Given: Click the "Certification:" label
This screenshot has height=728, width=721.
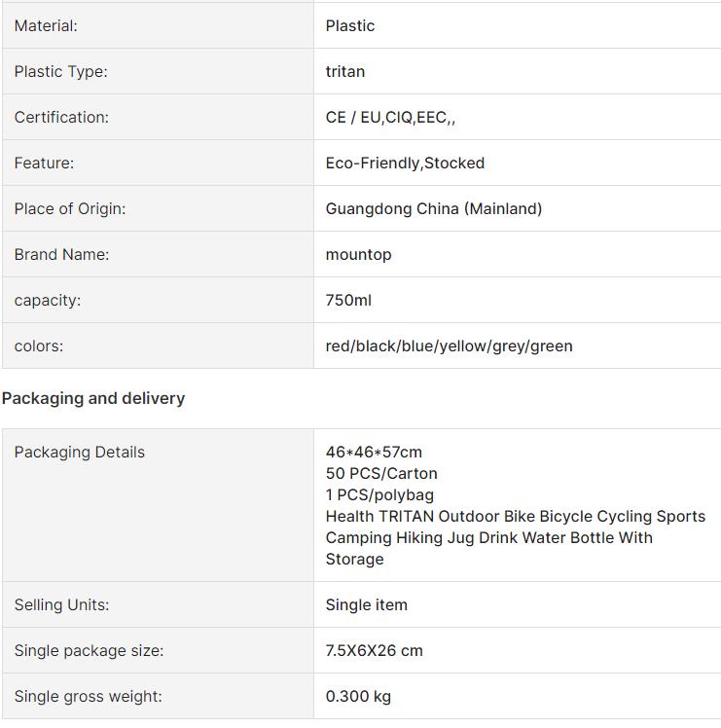Looking at the screenshot, I should 61,118.
